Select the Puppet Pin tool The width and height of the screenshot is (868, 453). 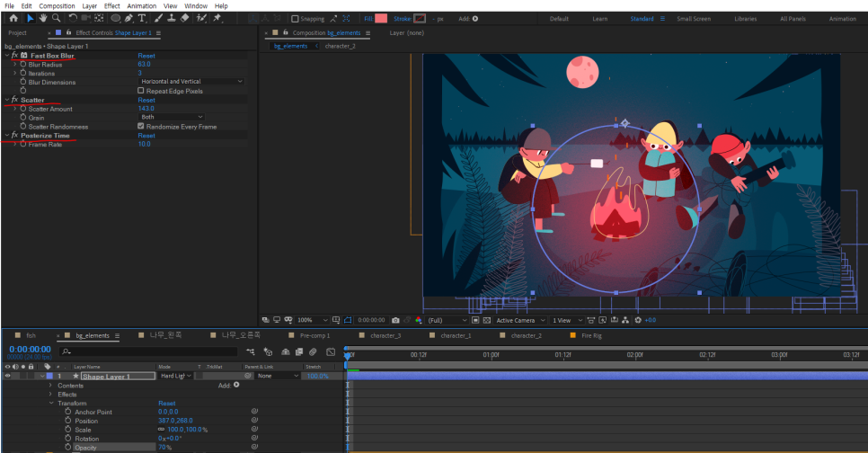tap(217, 18)
